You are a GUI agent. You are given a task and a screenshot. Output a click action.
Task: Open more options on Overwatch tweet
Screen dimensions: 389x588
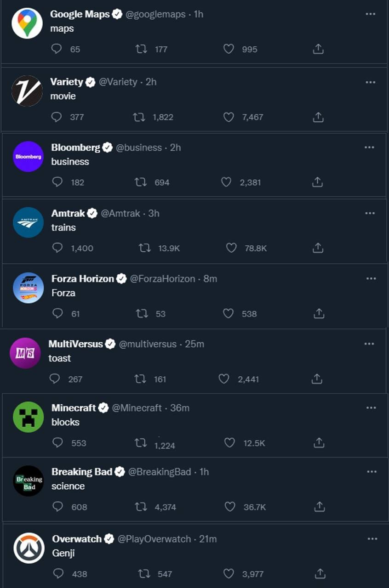pos(371,539)
